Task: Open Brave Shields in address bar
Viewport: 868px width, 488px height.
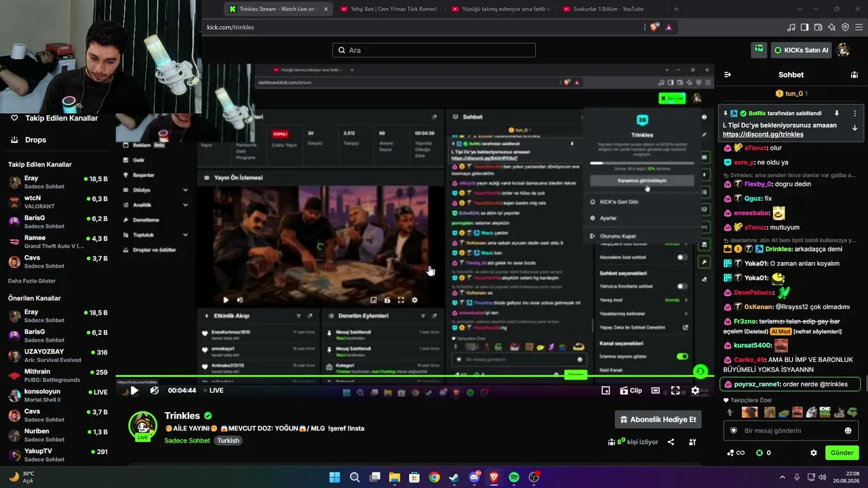Action: 654,27
